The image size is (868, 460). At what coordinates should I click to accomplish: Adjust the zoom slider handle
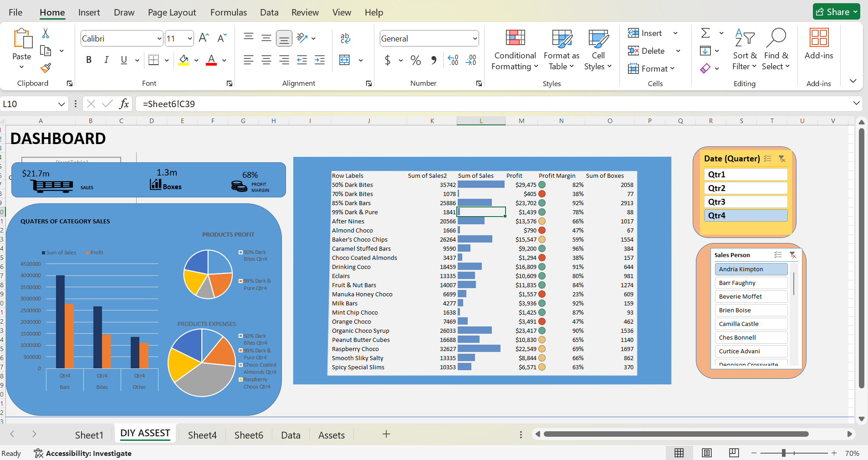784,453
